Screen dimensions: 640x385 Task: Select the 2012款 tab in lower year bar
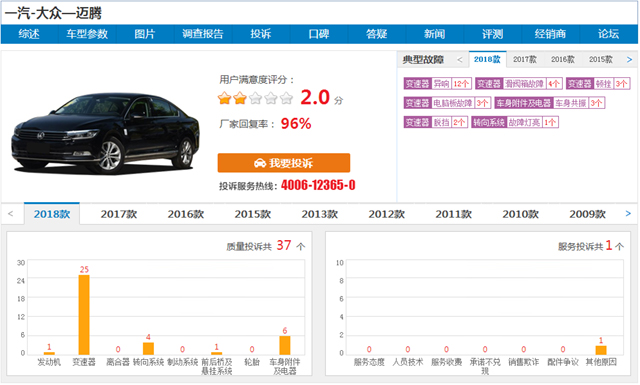pyautogui.click(x=387, y=214)
